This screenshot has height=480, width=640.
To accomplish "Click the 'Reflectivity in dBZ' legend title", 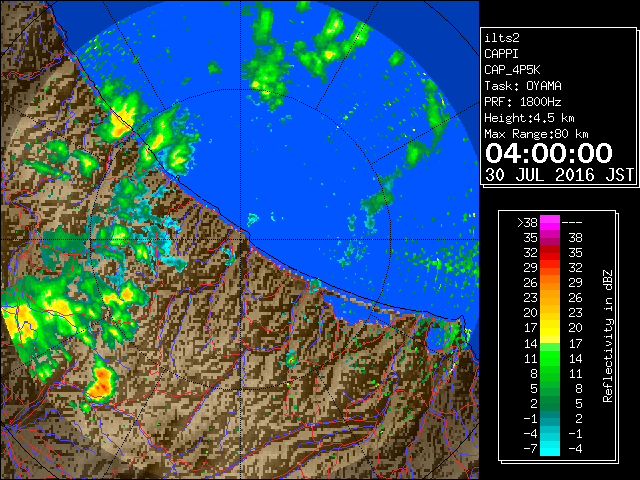I will [x=608, y=336].
